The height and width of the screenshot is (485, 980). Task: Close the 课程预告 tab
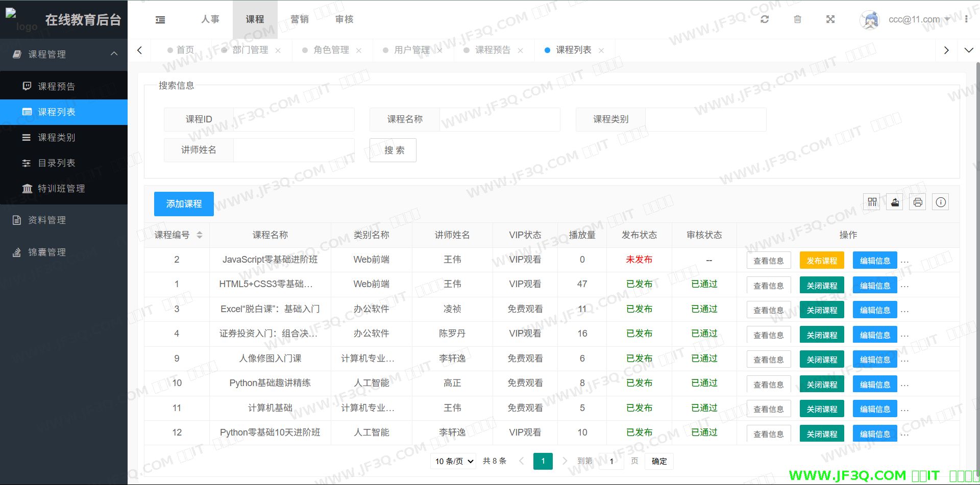point(520,50)
